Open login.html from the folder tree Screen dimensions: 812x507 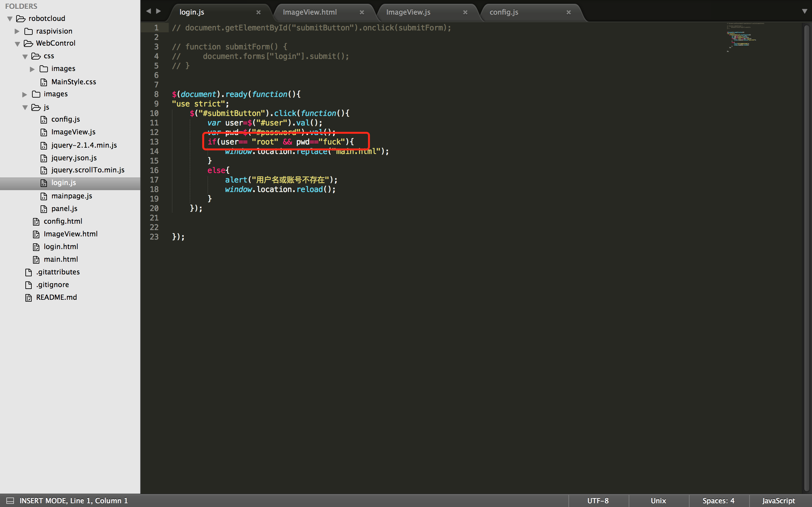click(61, 247)
